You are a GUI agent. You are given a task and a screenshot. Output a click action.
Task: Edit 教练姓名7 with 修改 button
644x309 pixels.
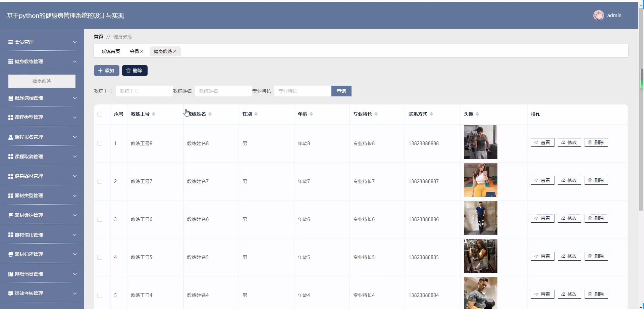point(570,180)
